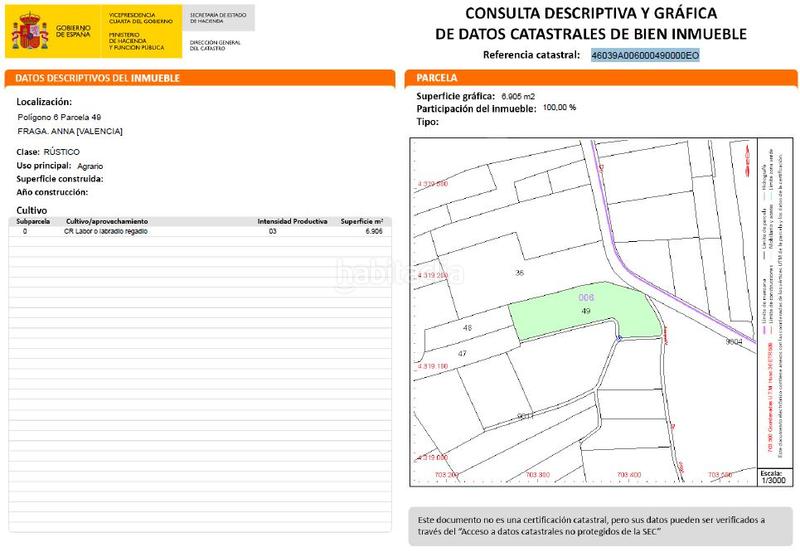This screenshot has height=551, width=800.
Task: Click the coordinate label '4.319.100' on map
Action: pyautogui.click(x=433, y=366)
